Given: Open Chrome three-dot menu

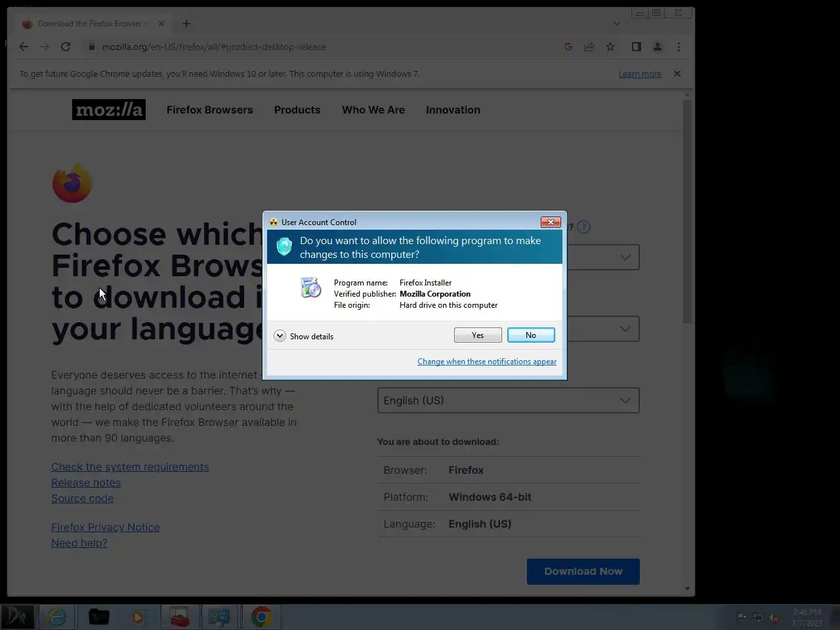Looking at the screenshot, I should pos(679,47).
